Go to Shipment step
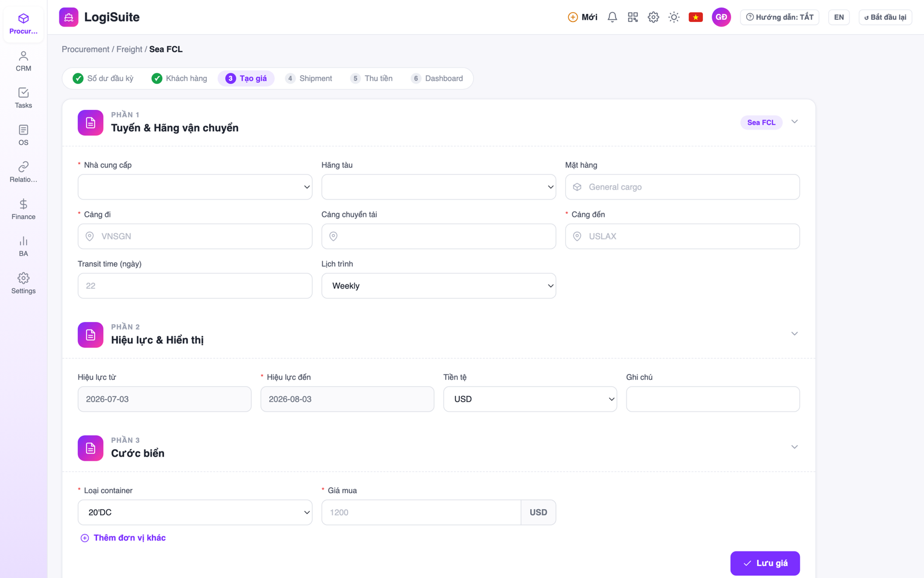The image size is (924, 578). (x=309, y=79)
